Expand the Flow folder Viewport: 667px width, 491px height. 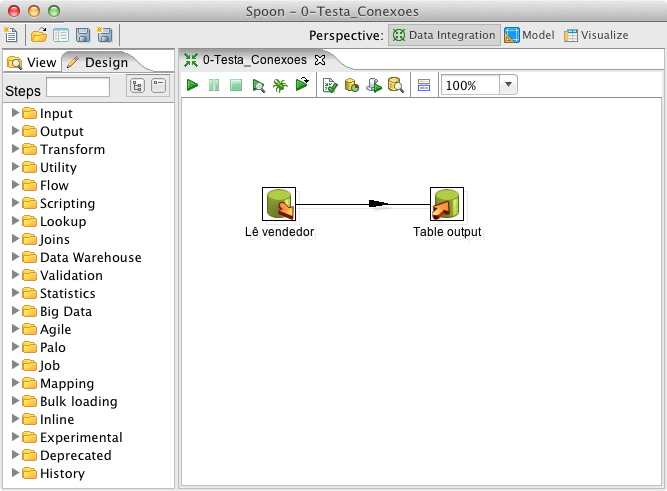15,185
